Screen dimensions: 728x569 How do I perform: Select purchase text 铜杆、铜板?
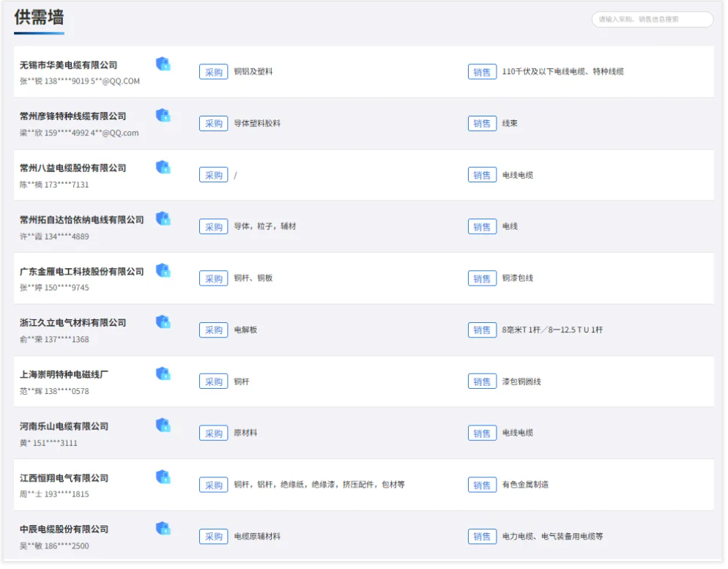click(x=254, y=278)
